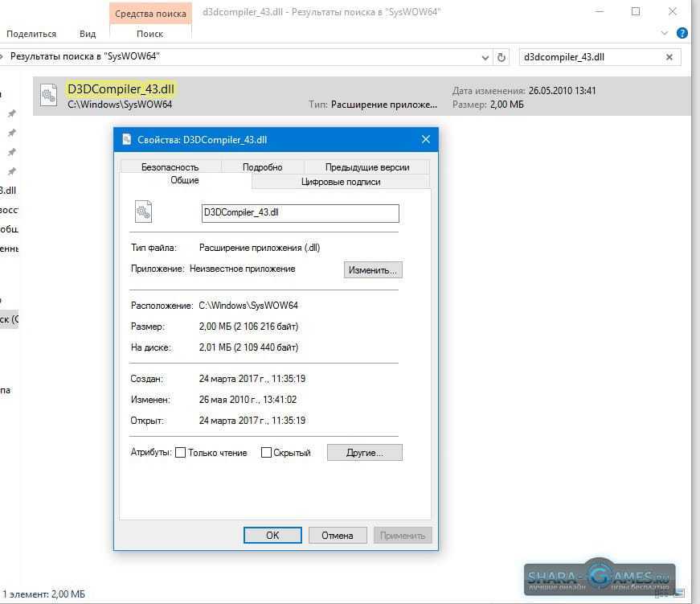700x604 pixels.
Task: Click the 'Отмена' button
Action: point(338,536)
